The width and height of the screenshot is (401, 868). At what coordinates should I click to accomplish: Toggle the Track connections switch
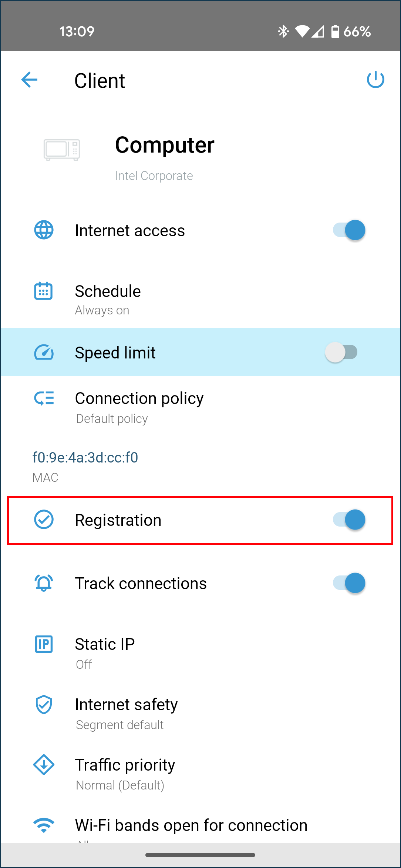tap(349, 583)
